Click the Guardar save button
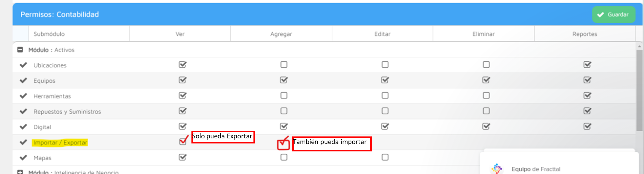The width and height of the screenshot is (644, 174). tap(613, 15)
